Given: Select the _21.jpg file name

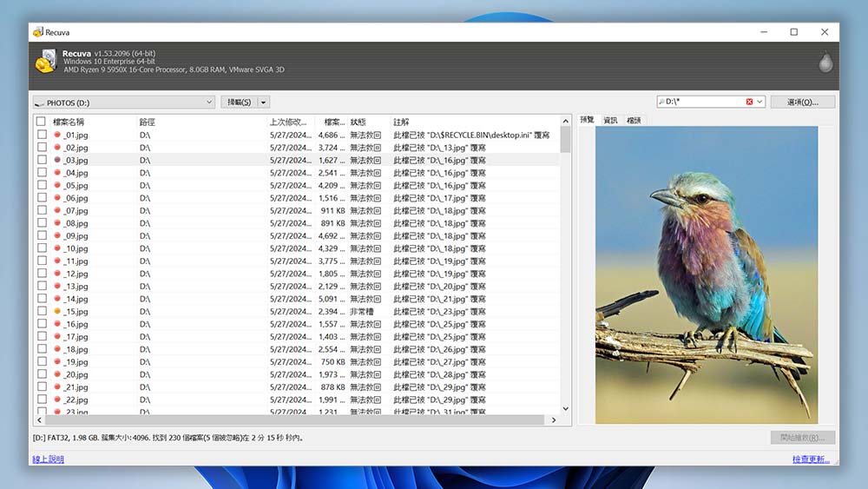Looking at the screenshot, I should tap(76, 387).
